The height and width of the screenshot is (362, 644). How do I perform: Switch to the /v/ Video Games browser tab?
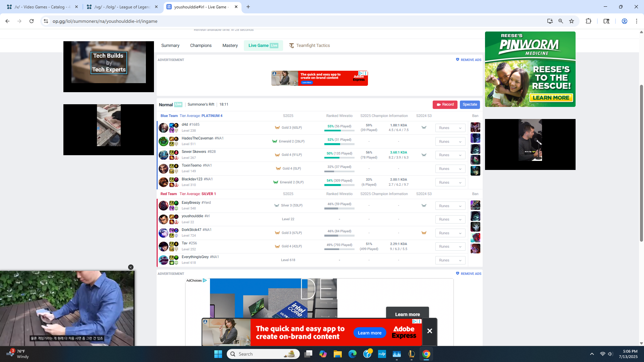tap(42, 7)
